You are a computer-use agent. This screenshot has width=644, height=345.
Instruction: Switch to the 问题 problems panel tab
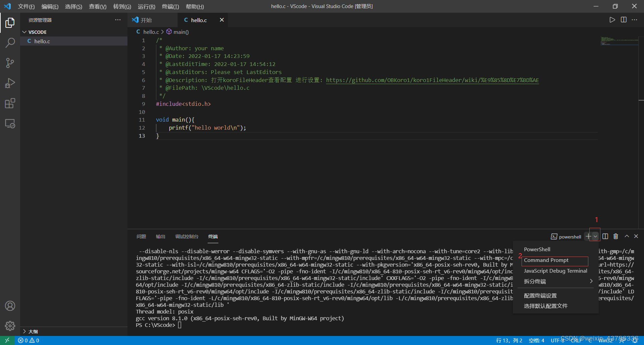tap(141, 236)
